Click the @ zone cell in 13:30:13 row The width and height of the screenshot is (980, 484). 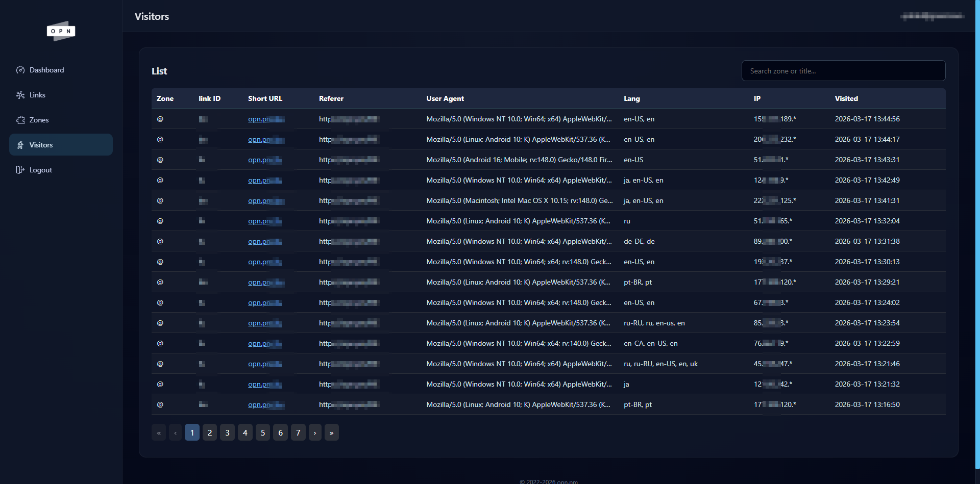tap(160, 262)
